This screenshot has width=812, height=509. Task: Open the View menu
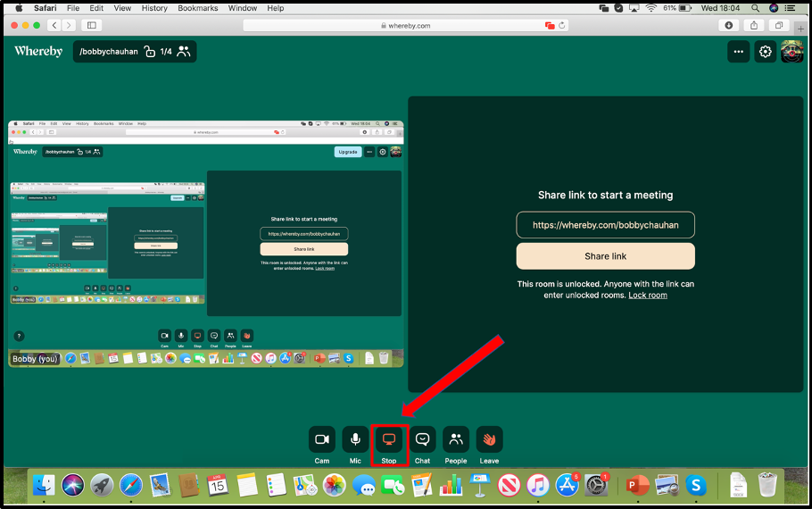(122, 8)
